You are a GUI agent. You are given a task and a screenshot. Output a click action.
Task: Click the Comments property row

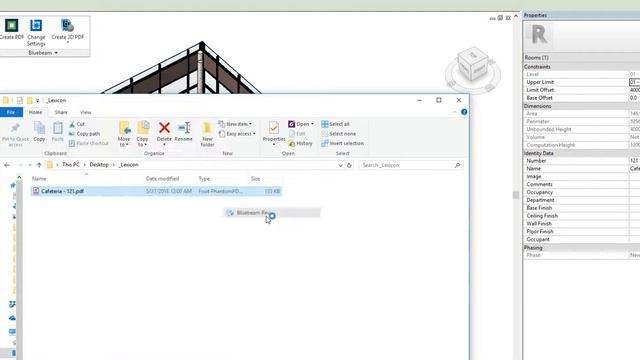pyautogui.click(x=582, y=184)
